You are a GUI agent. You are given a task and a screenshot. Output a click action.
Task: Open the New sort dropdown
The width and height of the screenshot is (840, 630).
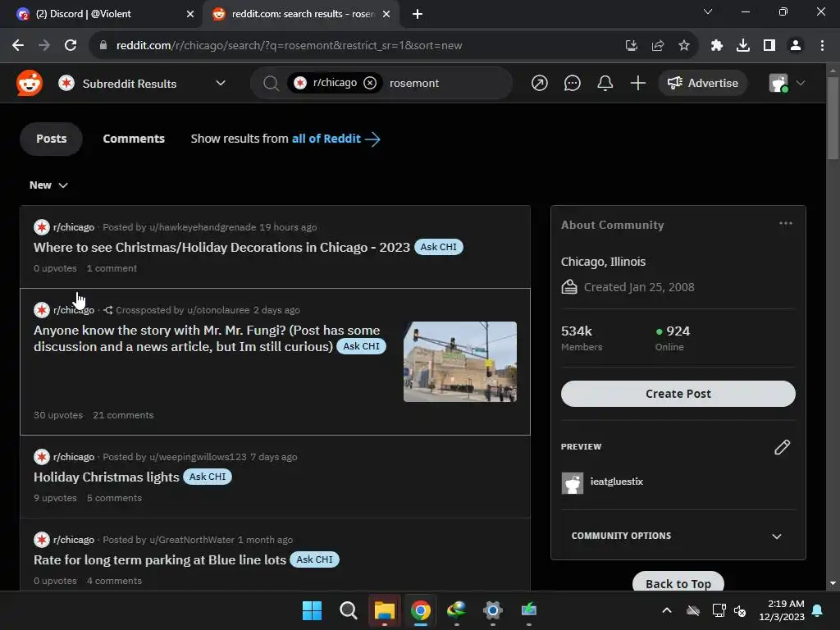click(x=48, y=185)
